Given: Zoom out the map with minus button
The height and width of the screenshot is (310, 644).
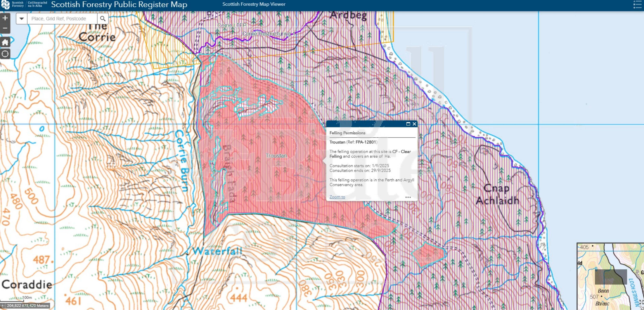Looking at the screenshot, I should pyautogui.click(x=5, y=28).
